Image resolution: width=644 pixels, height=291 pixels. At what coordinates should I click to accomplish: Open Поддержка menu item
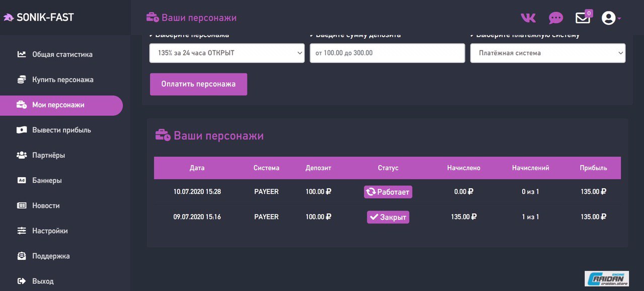[51, 256]
